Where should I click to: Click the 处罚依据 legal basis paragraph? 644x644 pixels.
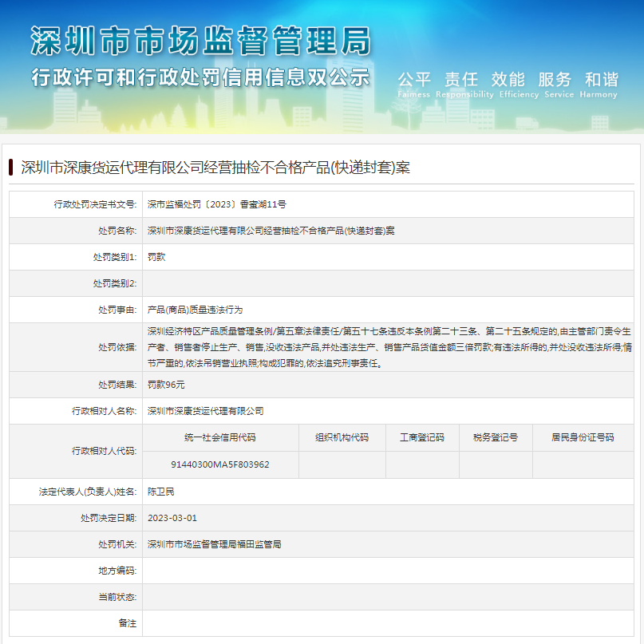click(x=389, y=347)
